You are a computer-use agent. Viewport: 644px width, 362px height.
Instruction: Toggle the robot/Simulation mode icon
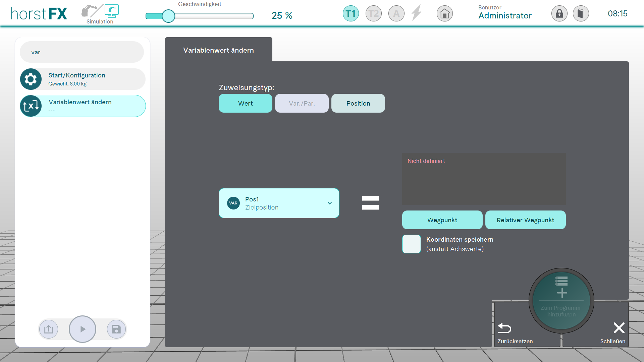(100, 13)
